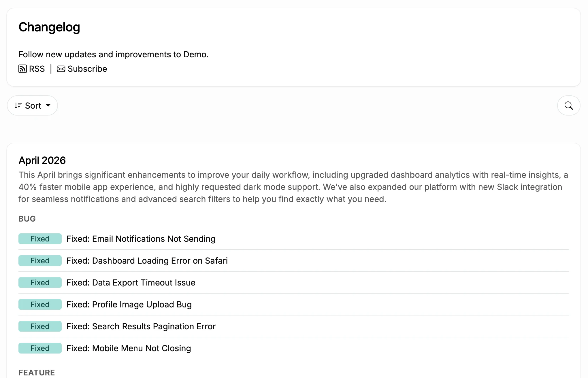The image size is (588, 378).
Task: Click the Subscribe envelope icon
Action: 61,69
